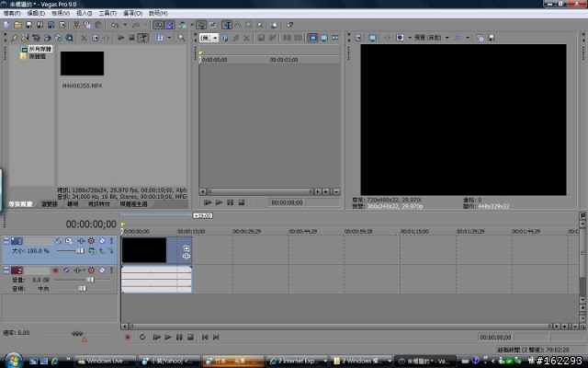Open a project using the folder icon

pyautogui.click(x=17, y=25)
